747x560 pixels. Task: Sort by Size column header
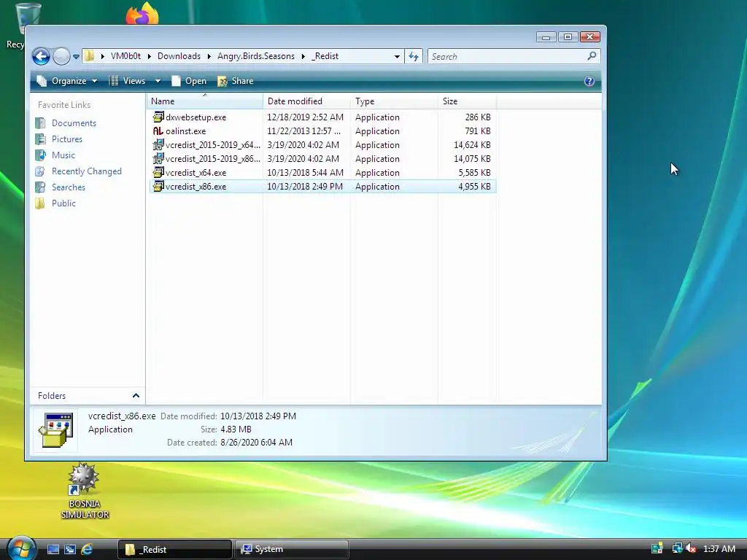click(x=467, y=101)
